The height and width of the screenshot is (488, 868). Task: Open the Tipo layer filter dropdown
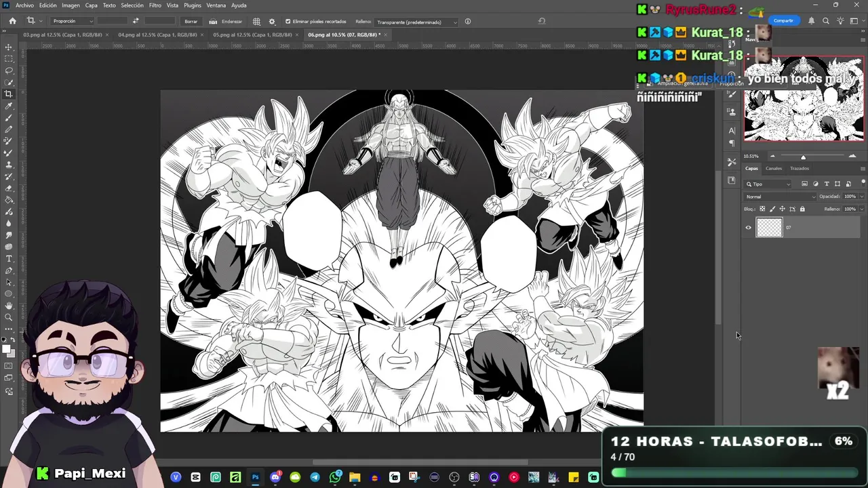768,184
